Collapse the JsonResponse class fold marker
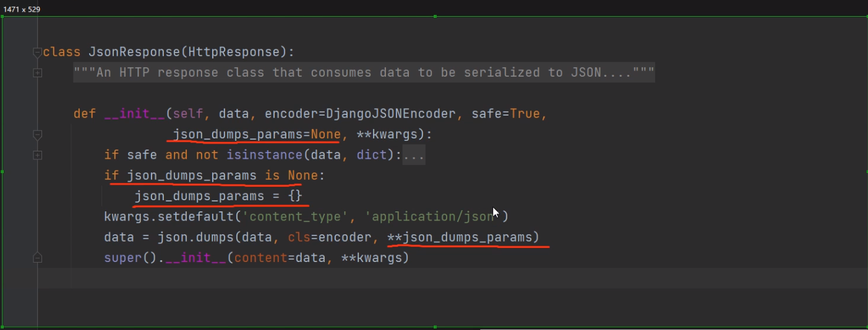 tap(37, 52)
